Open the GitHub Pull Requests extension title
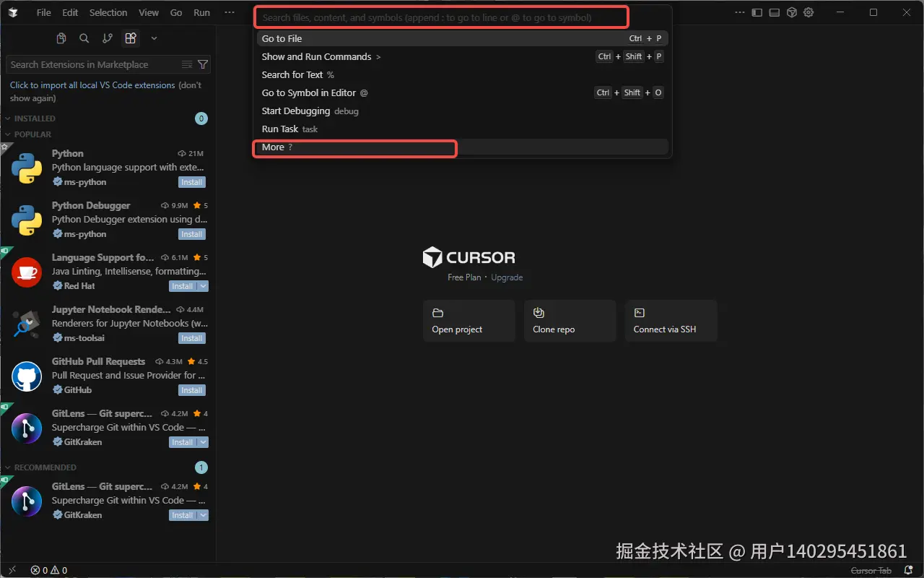Image resolution: width=924 pixels, height=578 pixels. (x=98, y=361)
